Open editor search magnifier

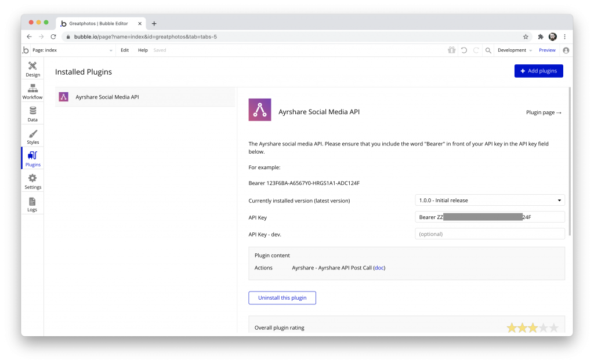click(488, 50)
